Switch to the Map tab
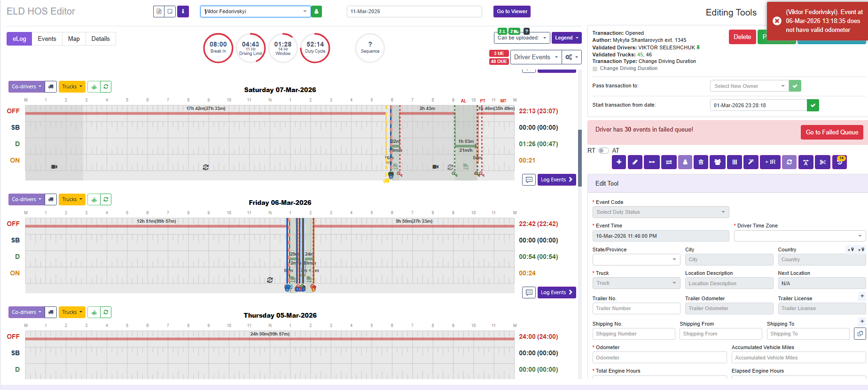868x390 pixels. [74, 39]
